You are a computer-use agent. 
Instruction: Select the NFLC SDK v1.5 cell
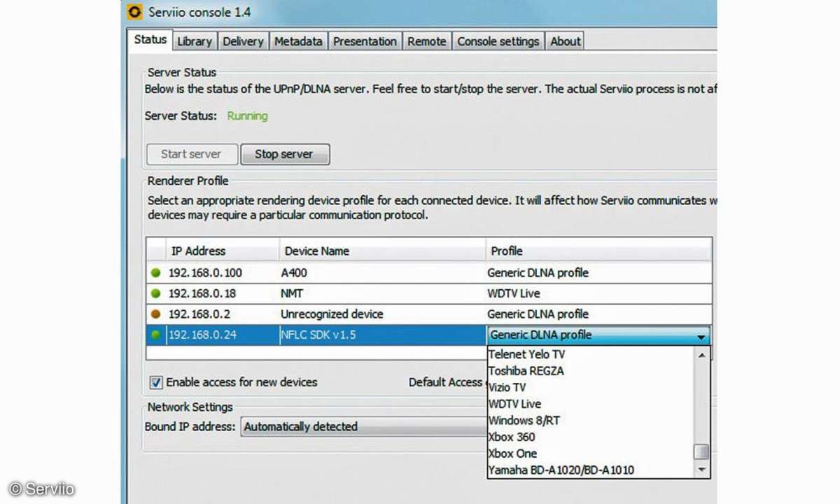click(x=382, y=335)
